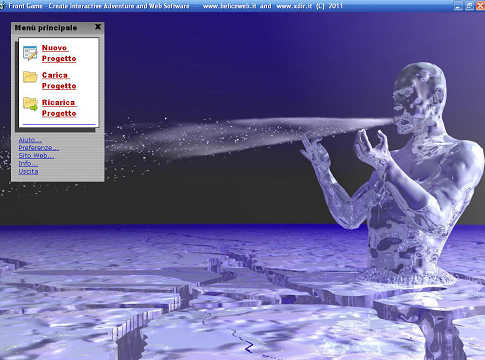Close the Menù principale panel
This screenshot has width=485, height=360.
[98, 27]
